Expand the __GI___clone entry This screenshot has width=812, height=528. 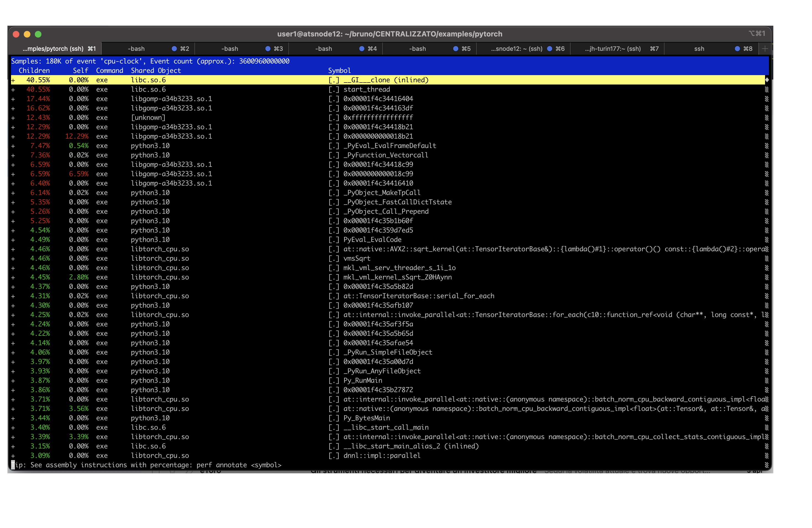tap(13, 80)
